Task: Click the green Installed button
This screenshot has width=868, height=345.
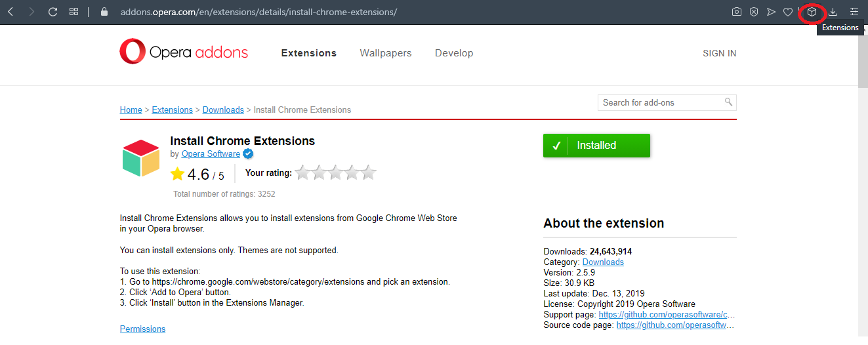Action: pos(596,146)
